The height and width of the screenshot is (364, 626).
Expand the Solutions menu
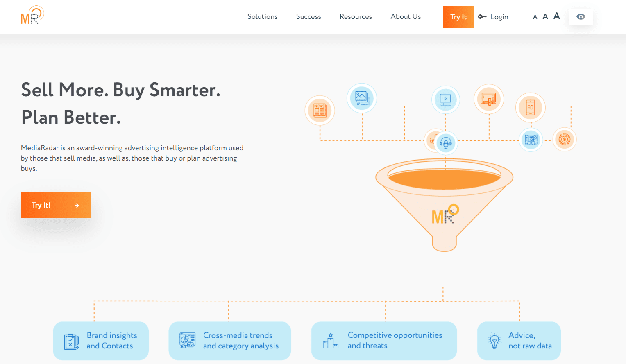tap(262, 17)
